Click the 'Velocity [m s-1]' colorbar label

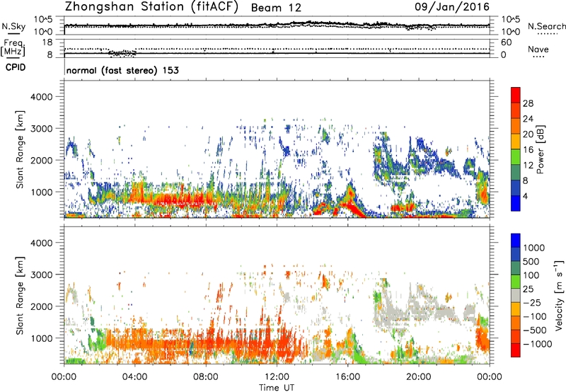pyautogui.click(x=559, y=295)
